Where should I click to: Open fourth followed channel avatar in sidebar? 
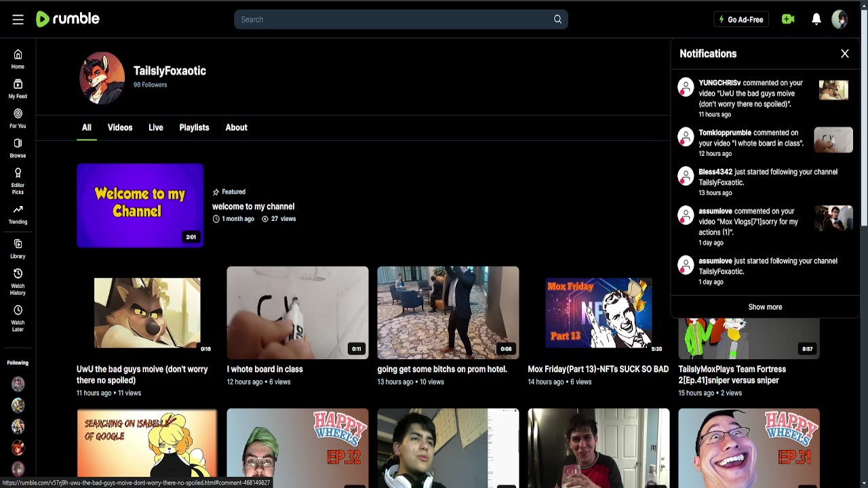tap(18, 447)
